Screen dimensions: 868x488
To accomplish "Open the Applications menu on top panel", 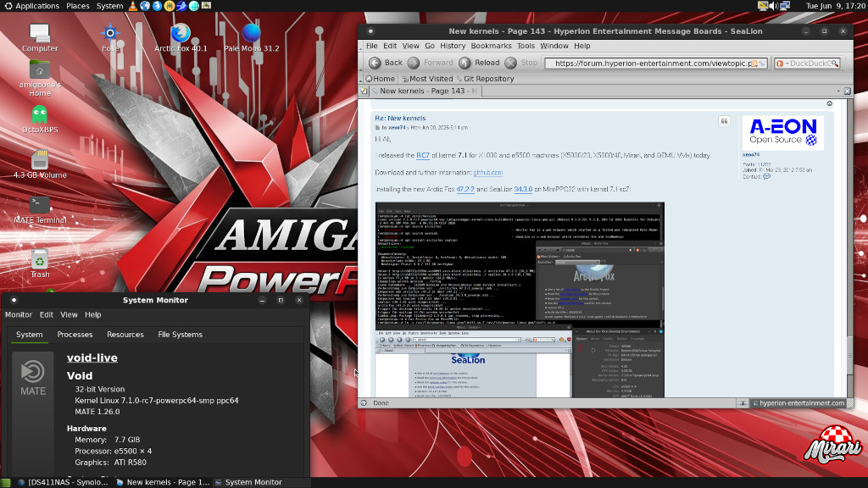I will pos(31,6).
